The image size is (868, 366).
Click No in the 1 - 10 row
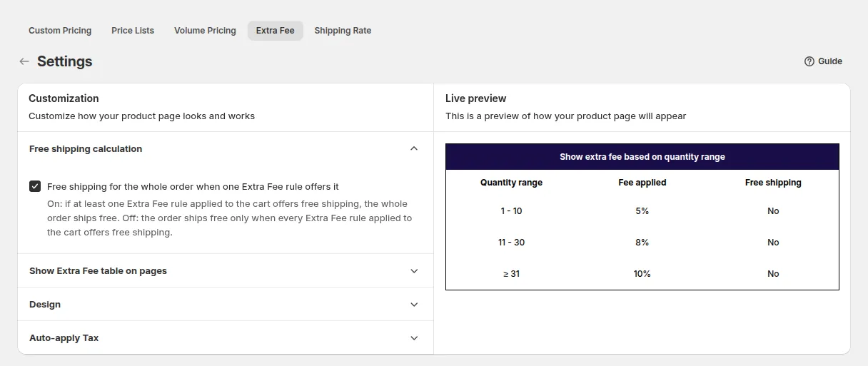click(x=773, y=211)
